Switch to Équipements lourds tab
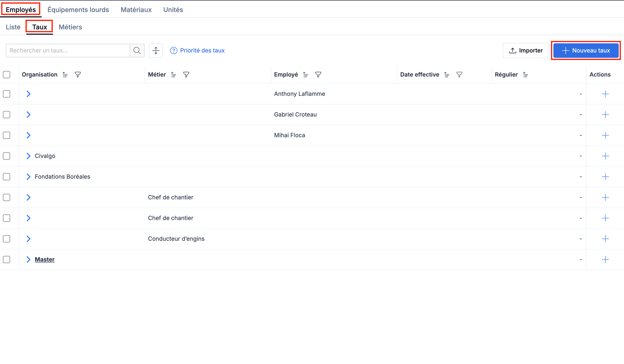Image resolution: width=624 pixels, height=364 pixels. 78,10
